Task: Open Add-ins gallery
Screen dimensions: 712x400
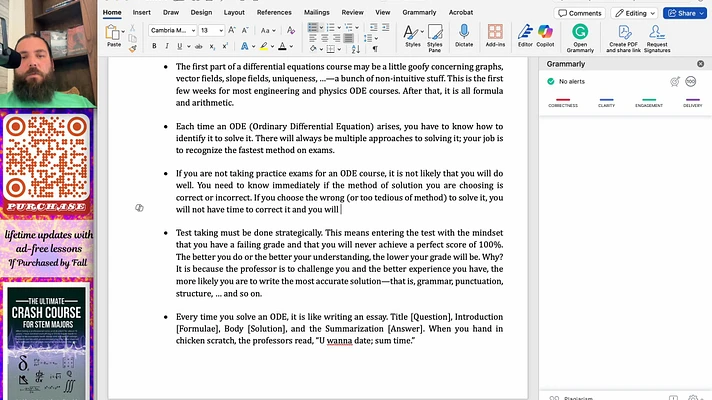Action: [495, 36]
